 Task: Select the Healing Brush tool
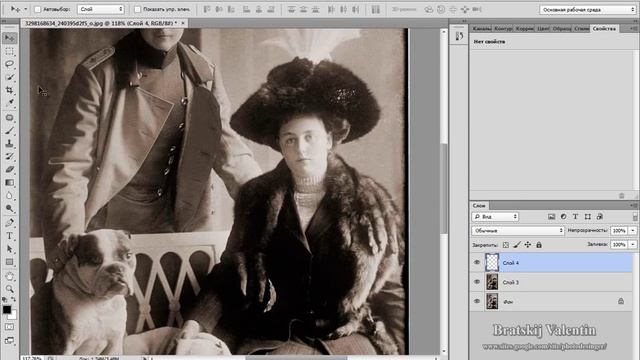[x=9, y=118]
